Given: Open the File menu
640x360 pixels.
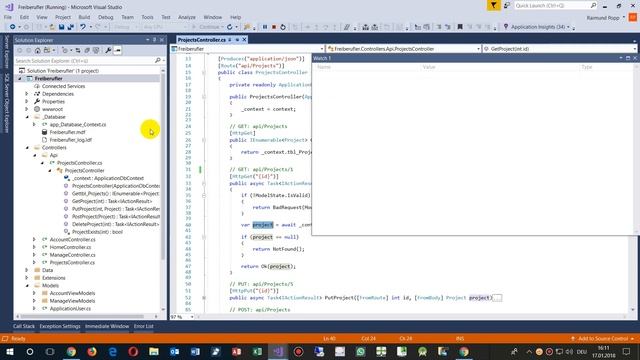Looking at the screenshot, I should [8, 17].
